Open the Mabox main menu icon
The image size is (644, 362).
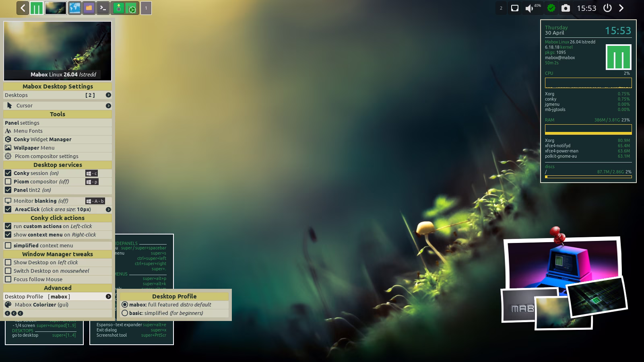[x=37, y=8]
